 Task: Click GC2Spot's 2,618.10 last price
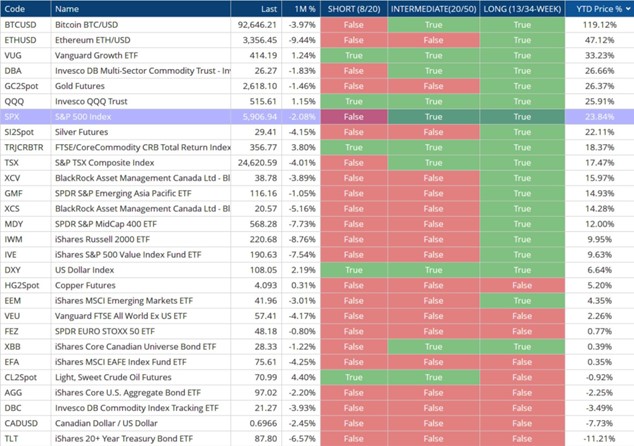pyautogui.click(x=256, y=86)
